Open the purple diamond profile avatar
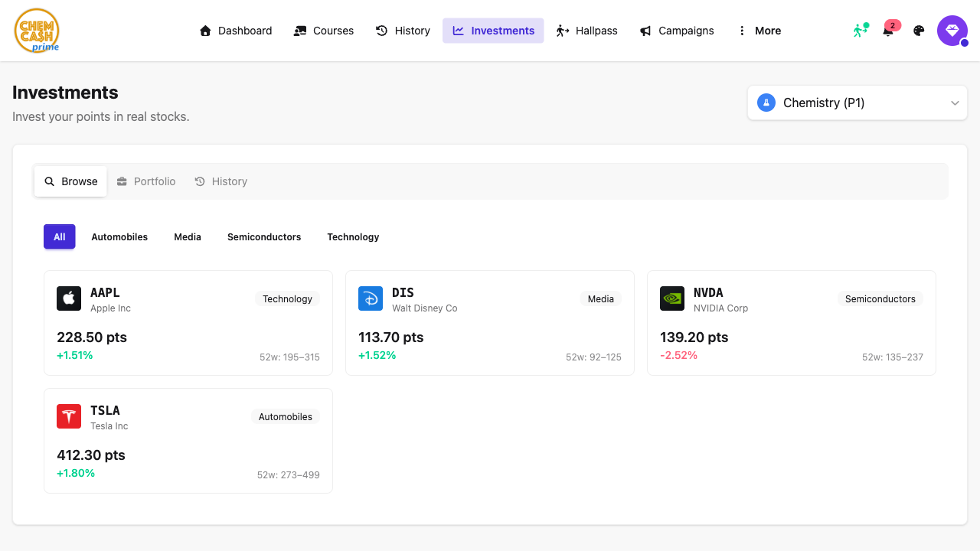 click(952, 31)
